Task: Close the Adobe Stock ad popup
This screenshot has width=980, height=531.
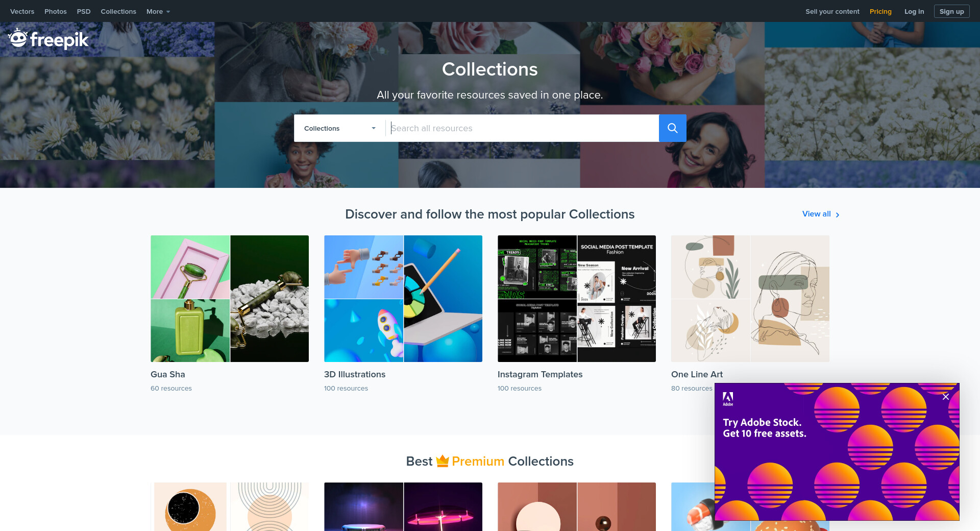Action: 945,397
